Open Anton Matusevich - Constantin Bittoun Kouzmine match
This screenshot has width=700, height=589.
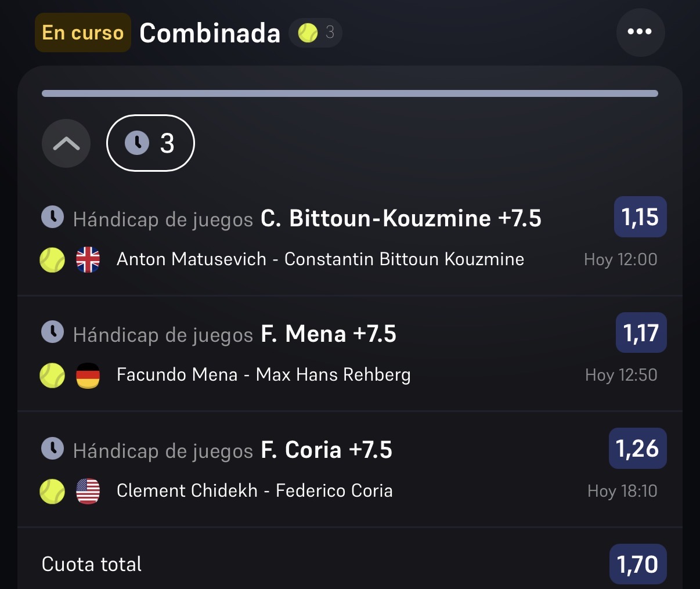pyautogui.click(x=320, y=259)
